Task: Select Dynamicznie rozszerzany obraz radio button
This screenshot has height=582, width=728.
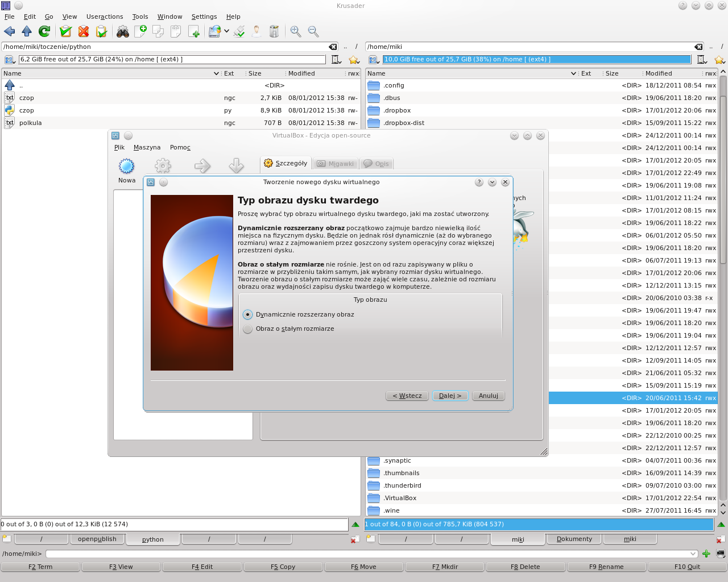Action: 247,314
